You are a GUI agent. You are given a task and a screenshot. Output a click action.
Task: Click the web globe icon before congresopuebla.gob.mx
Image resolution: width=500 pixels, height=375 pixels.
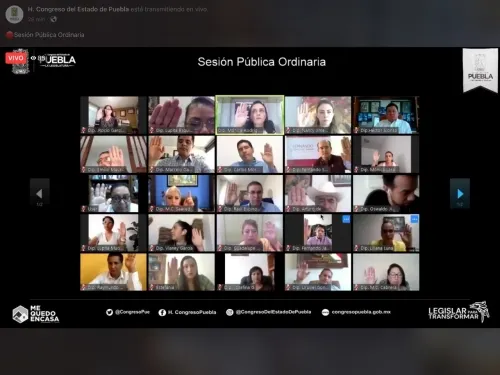point(325,312)
